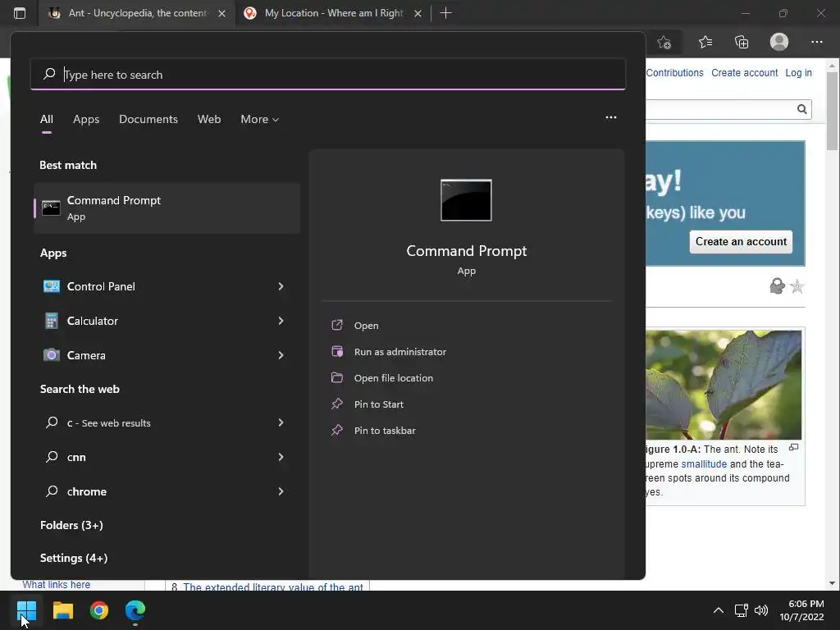Toggle Edge vertical tabs button
The height and width of the screenshot is (630, 840).
click(x=20, y=13)
